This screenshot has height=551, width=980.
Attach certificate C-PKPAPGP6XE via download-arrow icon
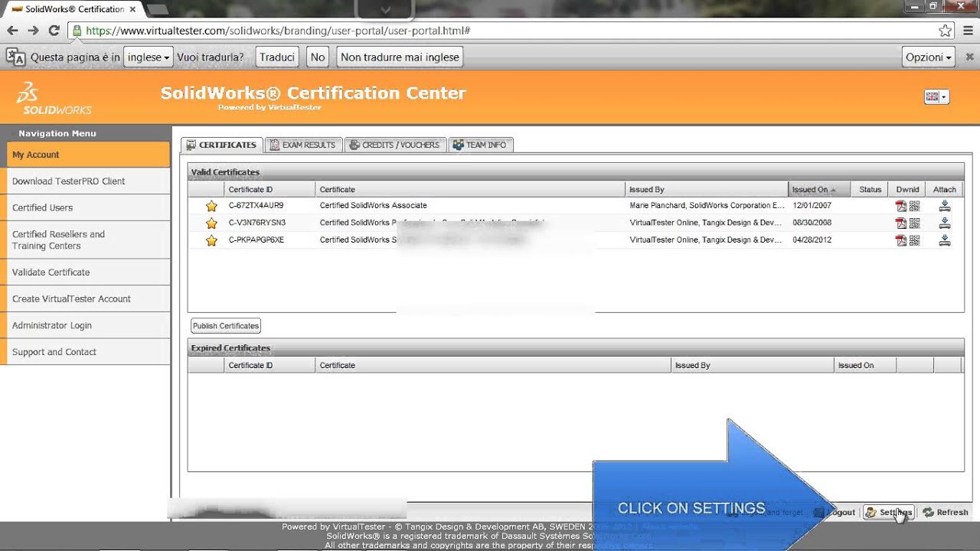[945, 240]
